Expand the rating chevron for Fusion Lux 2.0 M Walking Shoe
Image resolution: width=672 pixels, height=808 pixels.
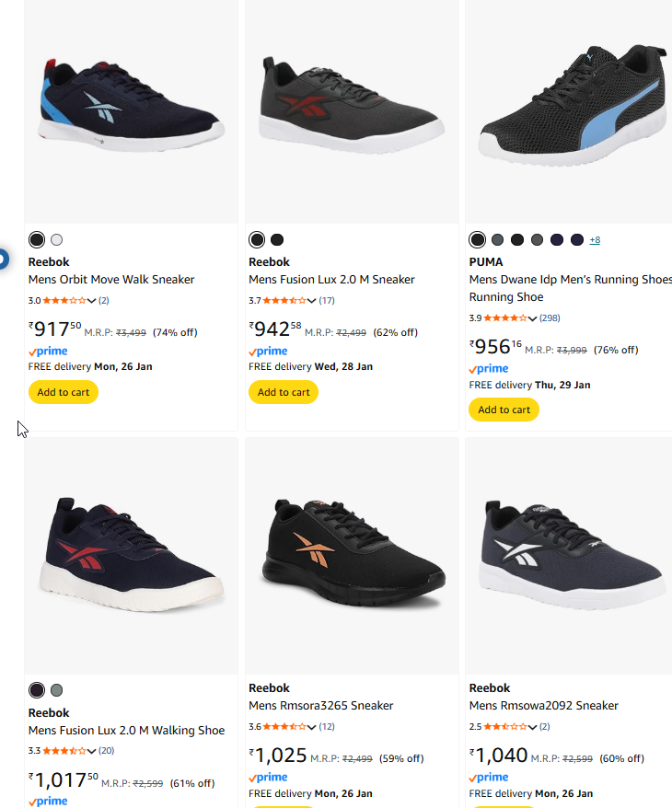(92, 752)
